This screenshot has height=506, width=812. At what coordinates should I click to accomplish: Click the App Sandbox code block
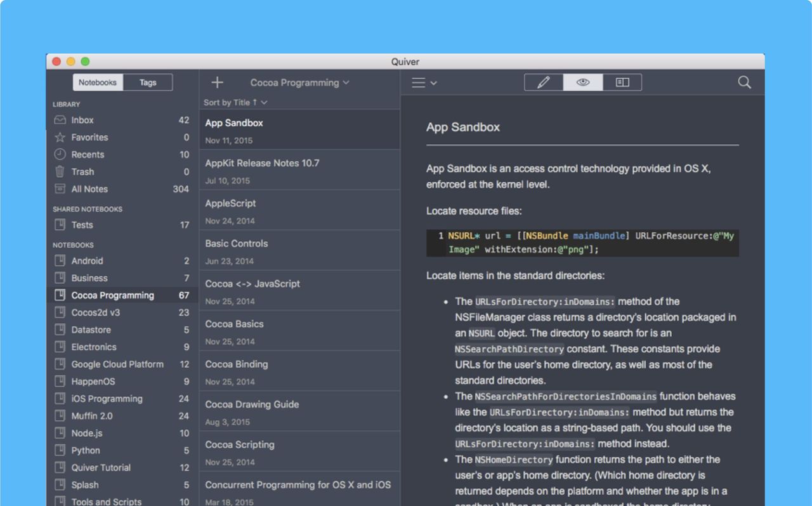coord(582,243)
